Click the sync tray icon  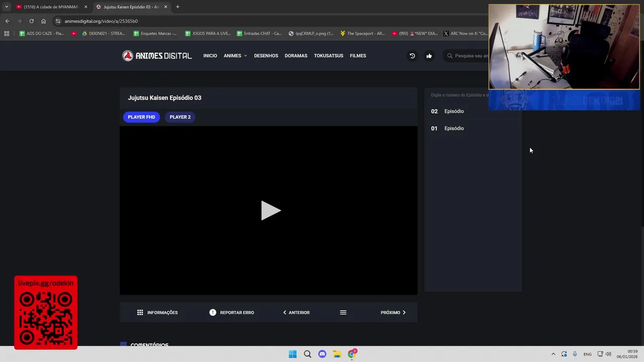tap(564, 354)
